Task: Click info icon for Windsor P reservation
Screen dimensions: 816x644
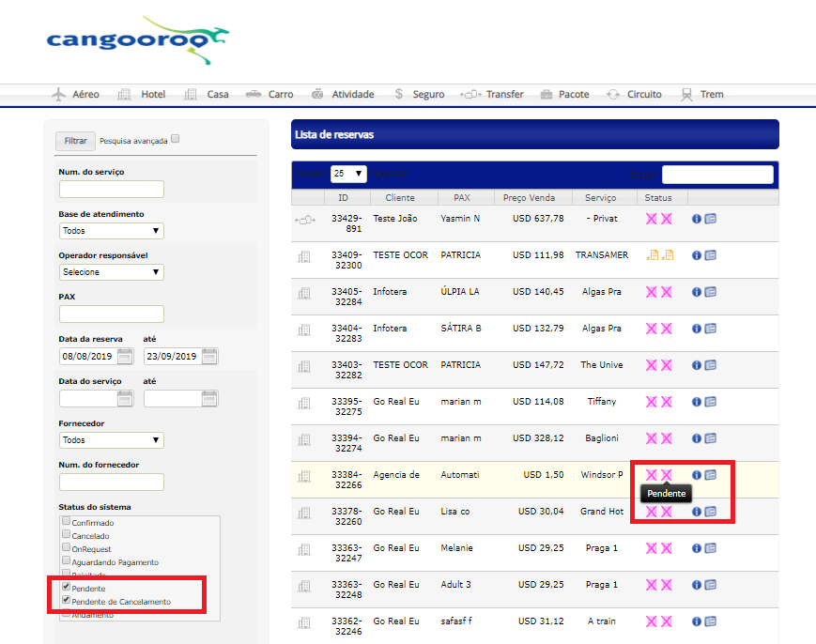Action: click(x=697, y=475)
